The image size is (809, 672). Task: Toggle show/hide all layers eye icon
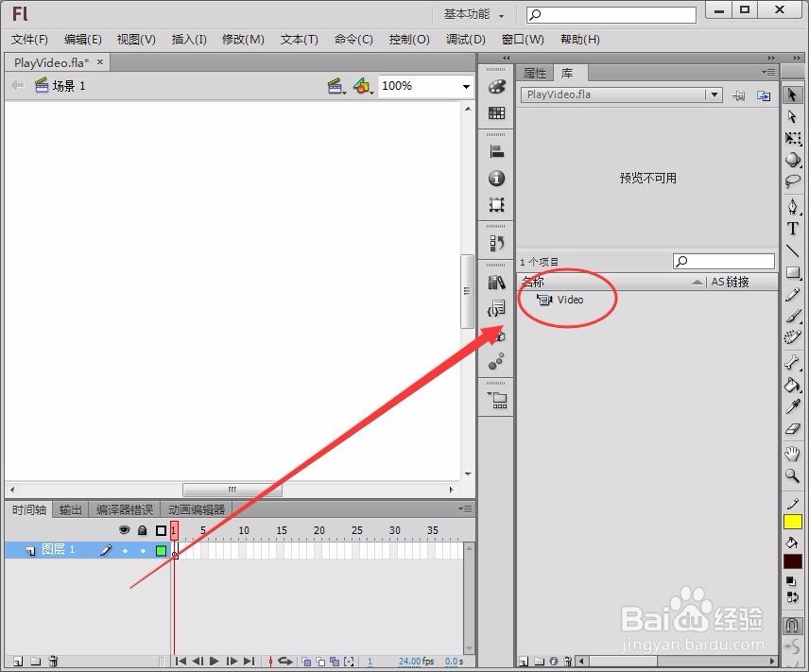pyautogui.click(x=124, y=530)
